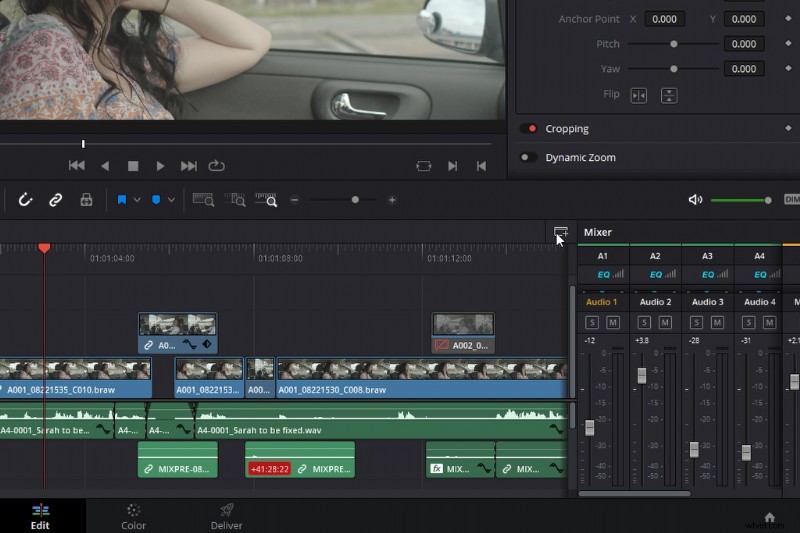
Task: Click the match frame icon
Action: pyautogui.click(x=423, y=166)
